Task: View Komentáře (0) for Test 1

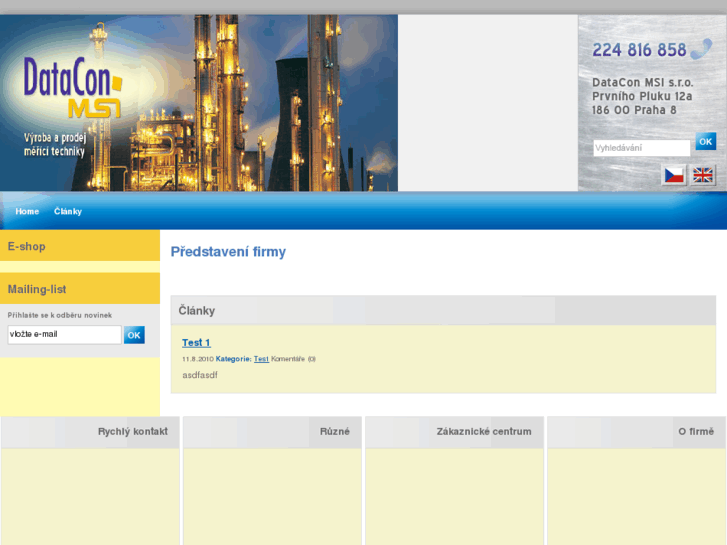Action: tap(293, 358)
